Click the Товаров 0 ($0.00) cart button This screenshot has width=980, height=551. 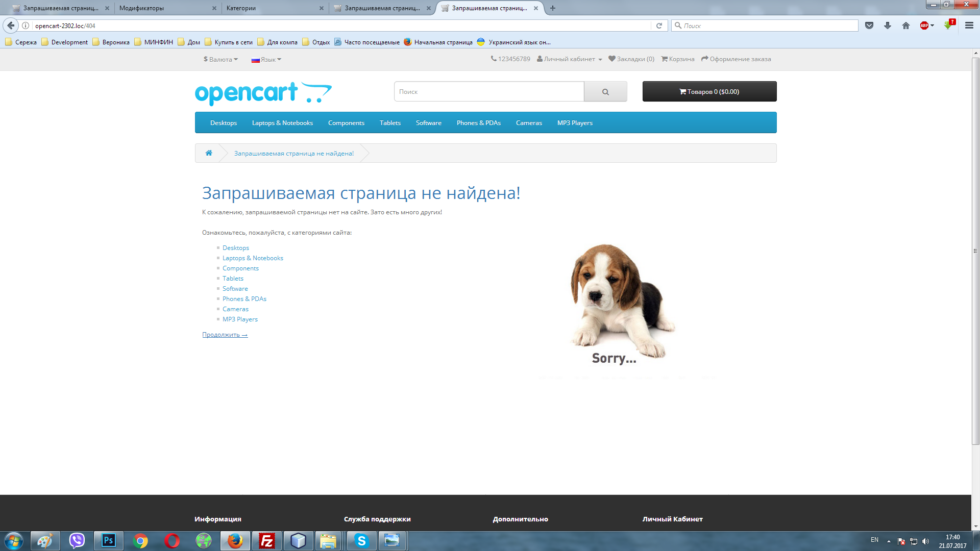coord(709,92)
